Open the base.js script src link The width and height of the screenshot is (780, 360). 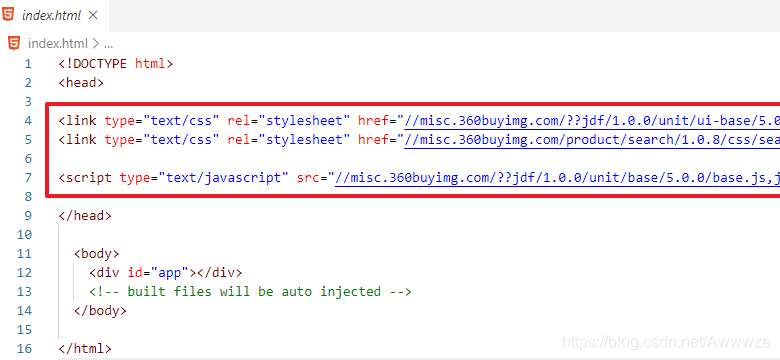click(558, 178)
